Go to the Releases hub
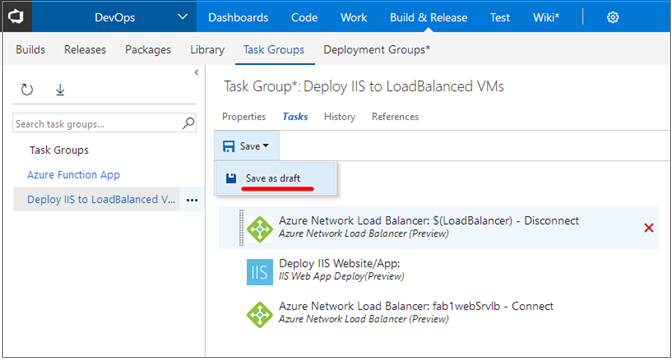The width and height of the screenshot is (672, 360). [85, 50]
